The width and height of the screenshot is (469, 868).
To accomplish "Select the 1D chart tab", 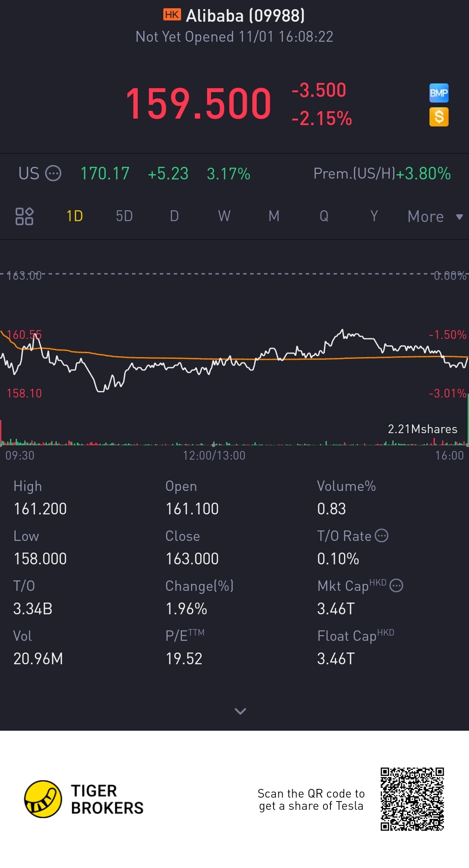I will (x=74, y=216).
